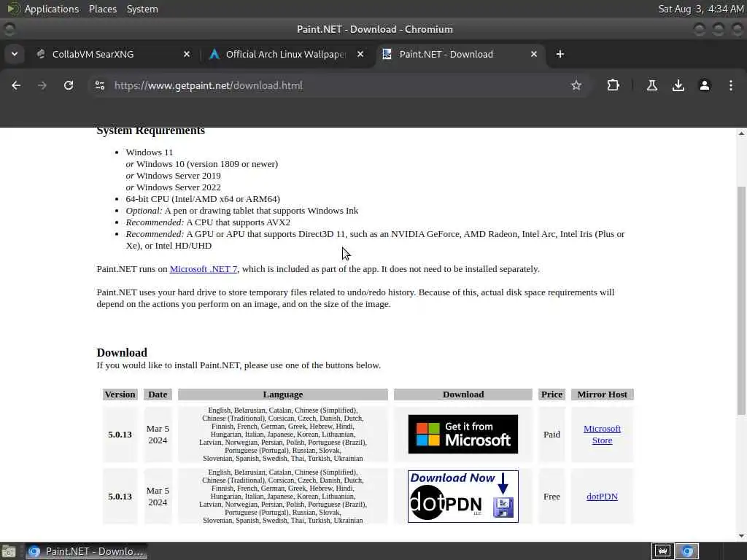Click the Download section heading
The width and height of the screenshot is (747, 560).
point(122,353)
